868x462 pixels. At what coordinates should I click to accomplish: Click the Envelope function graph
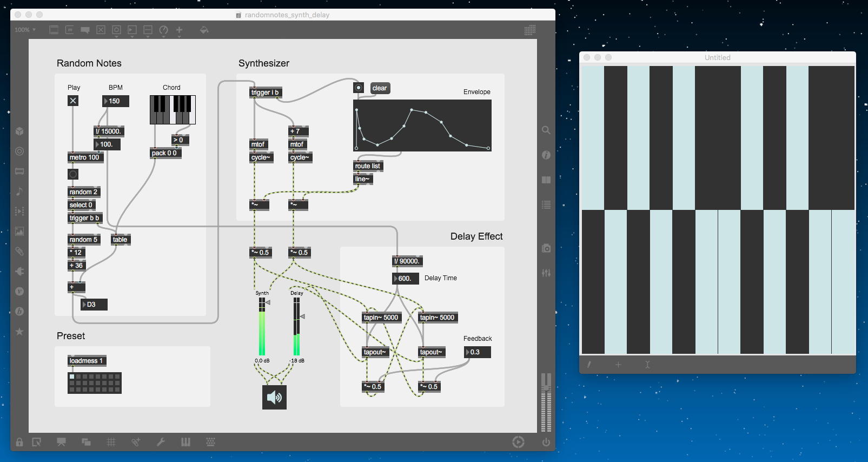422,126
